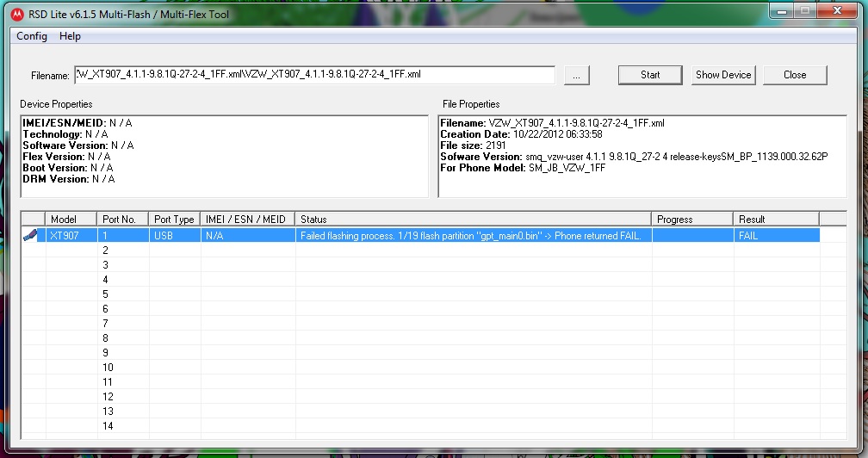Select port number 2 row

[x=433, y=251]
